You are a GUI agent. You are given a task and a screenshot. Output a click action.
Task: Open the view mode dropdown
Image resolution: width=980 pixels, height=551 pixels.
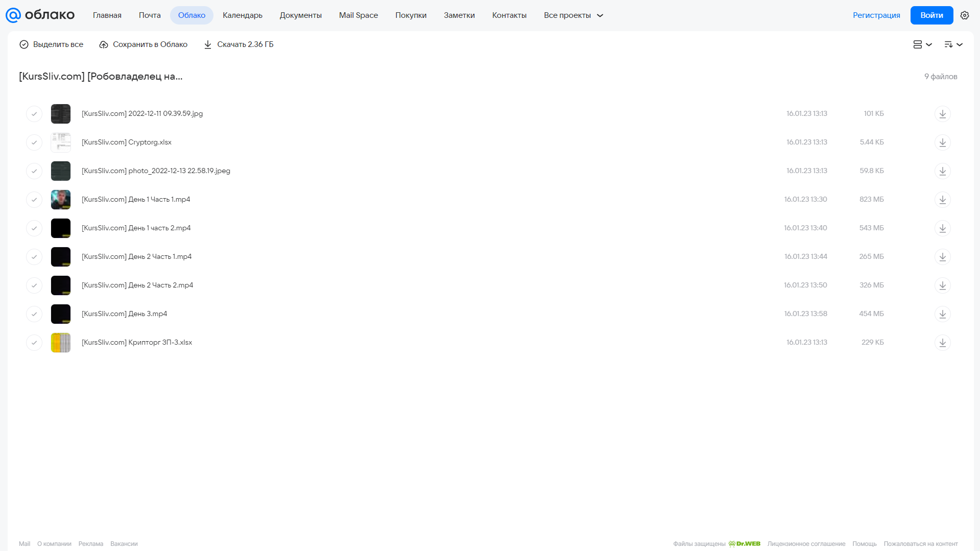click(x=922, y=44)
